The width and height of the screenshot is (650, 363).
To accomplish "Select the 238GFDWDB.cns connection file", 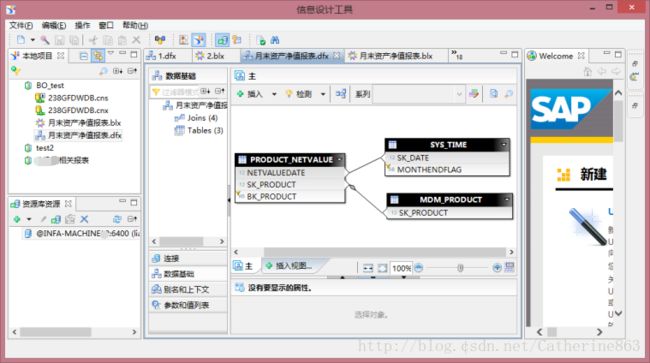I will (78, 98).
